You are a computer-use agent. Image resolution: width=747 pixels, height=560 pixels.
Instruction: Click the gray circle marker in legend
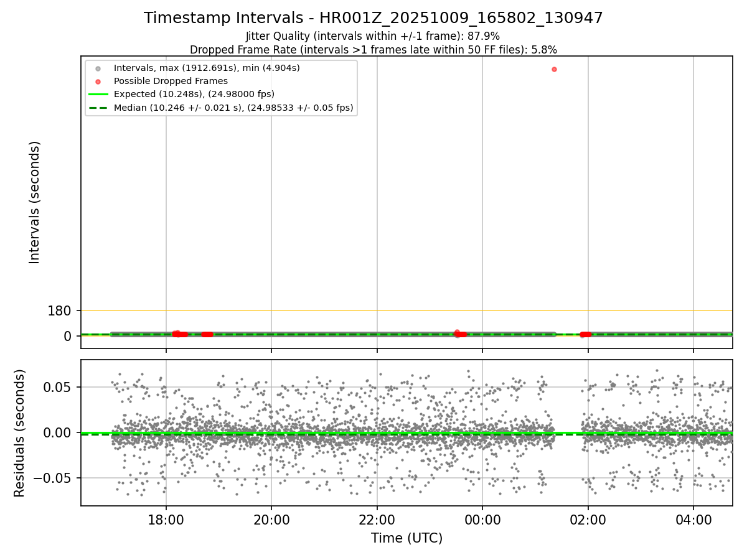98,68
